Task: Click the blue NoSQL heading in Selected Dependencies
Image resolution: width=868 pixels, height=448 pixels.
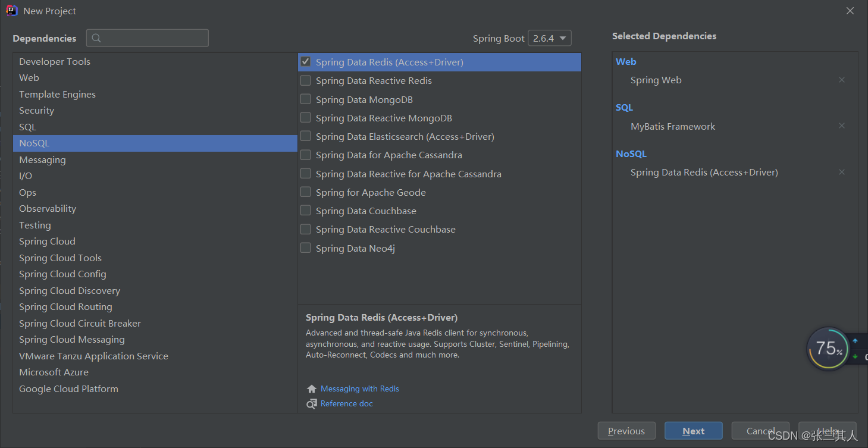Action: (631, 153)
